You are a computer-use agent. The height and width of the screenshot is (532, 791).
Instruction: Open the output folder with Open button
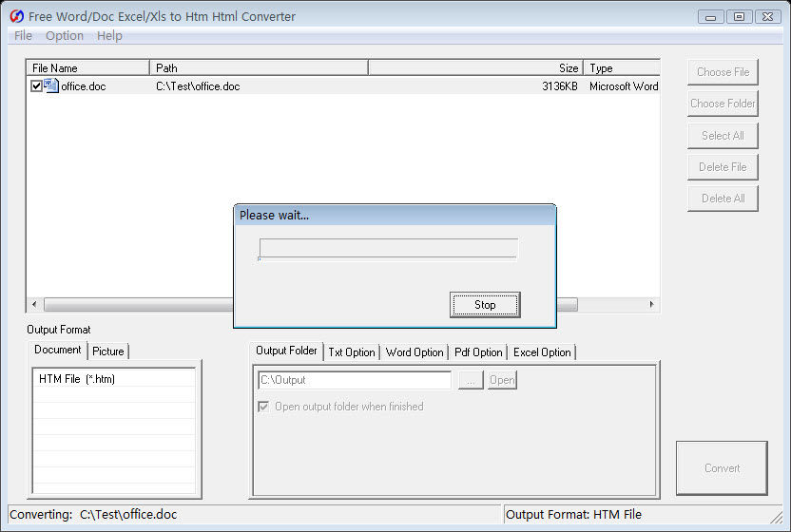[502, 380]
